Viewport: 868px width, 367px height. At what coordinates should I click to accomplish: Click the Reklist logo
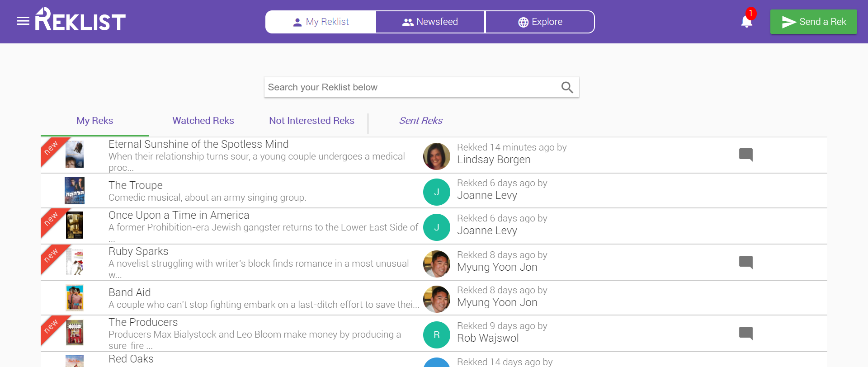tap(80, 19)
